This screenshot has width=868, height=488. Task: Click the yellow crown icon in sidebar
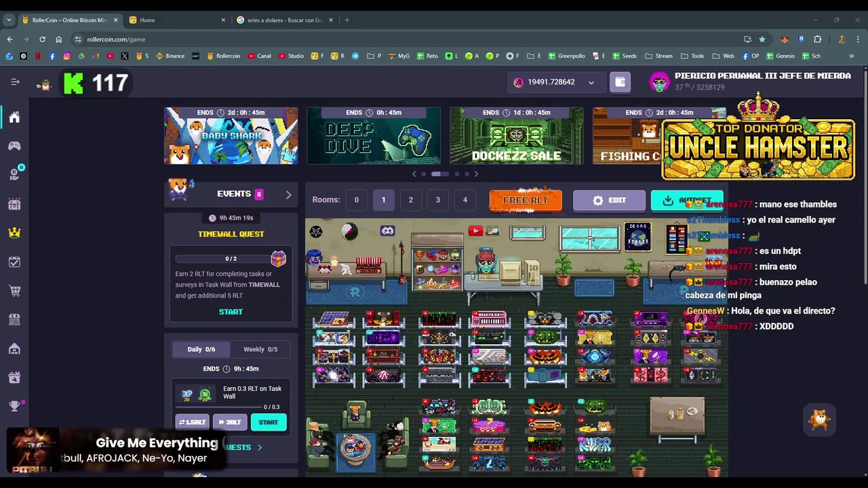[14, 232]
